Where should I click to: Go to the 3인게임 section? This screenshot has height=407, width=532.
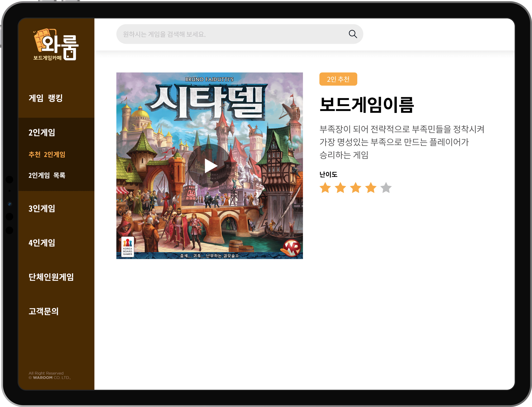click(42, 209)
